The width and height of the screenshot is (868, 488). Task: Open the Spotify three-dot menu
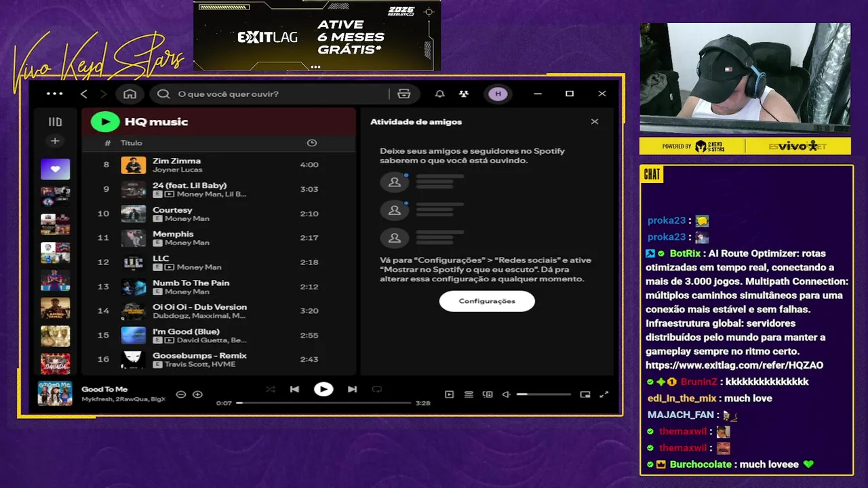(x=54, y=94)
